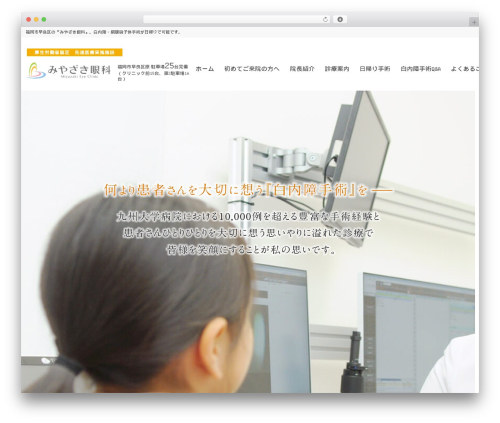Click the browser address bar
Image resolution: width=500 pixels, height=423 pixels.
tap(236, 20)
